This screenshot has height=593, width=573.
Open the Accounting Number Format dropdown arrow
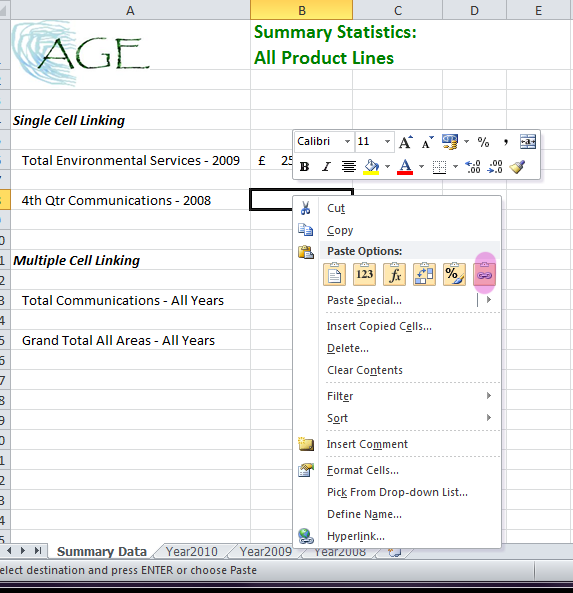coord(466,142)
